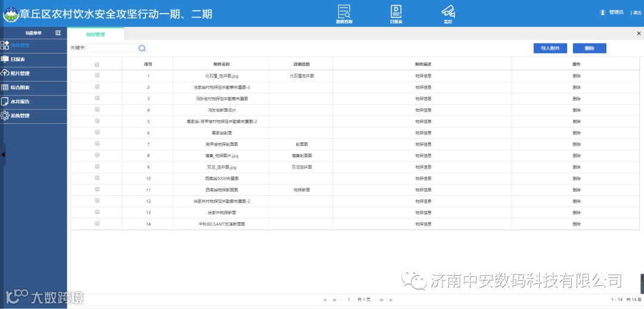Click the 详细信息 column header
The height and width of the screenshot is (309, 644).
click(x=302, y=64)
